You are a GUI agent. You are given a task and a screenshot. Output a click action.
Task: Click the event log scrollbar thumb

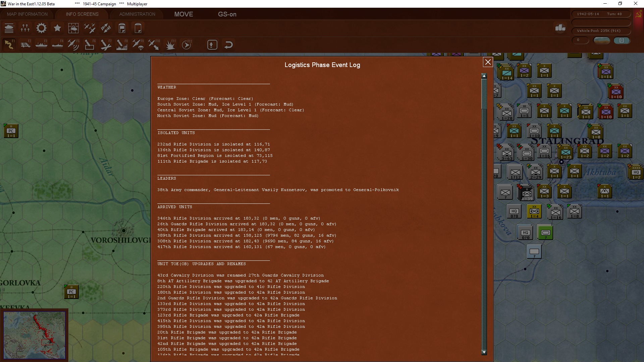pyautogui.click(x=484, y=94)
